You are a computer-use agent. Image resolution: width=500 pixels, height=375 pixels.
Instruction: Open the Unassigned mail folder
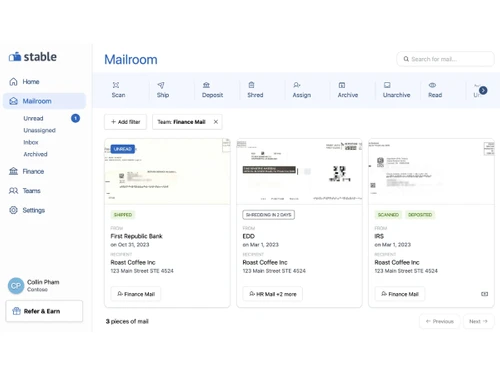click(x=39, y=130)
